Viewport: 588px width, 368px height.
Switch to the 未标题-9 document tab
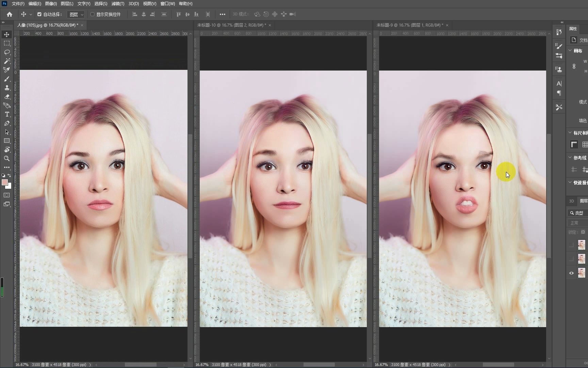click(410, 25)
